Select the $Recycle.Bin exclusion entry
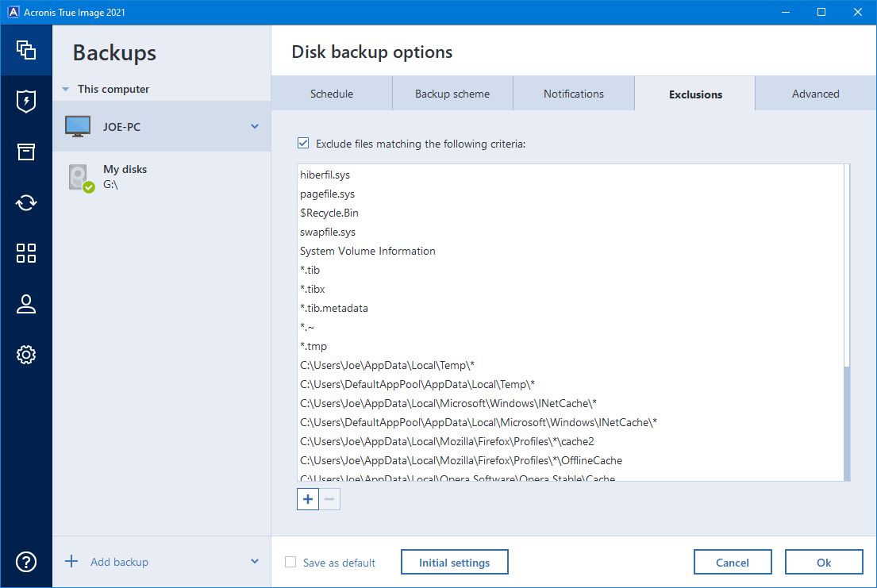The height and width of the screenshot is (588, 877). pos(571,213)
